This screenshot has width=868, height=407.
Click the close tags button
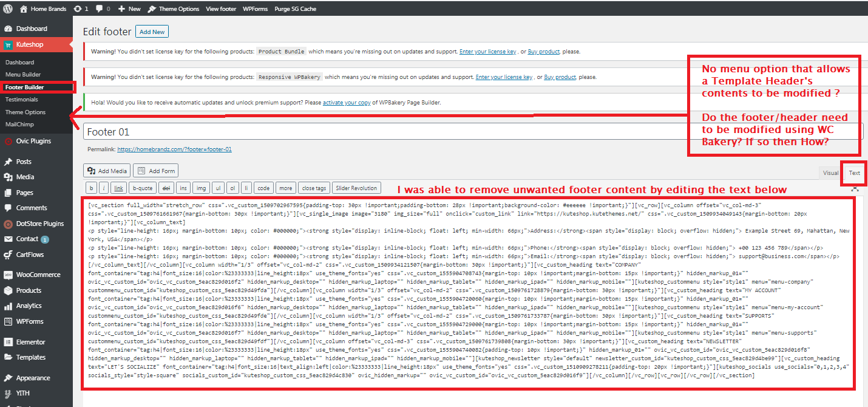click(x=315, y=188)
